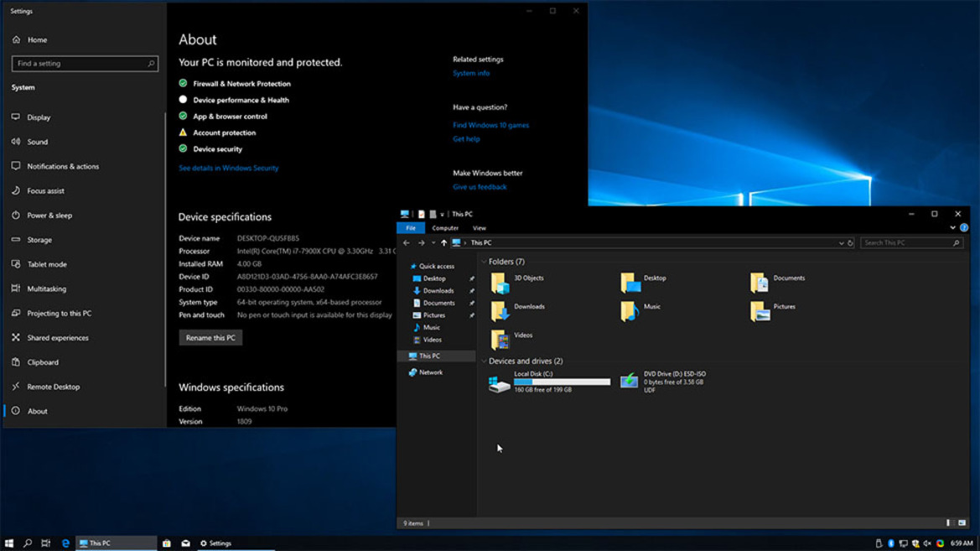Open Notifications & actions settings
This screenshot has height=551, width=980.
(x=63, y=166)
